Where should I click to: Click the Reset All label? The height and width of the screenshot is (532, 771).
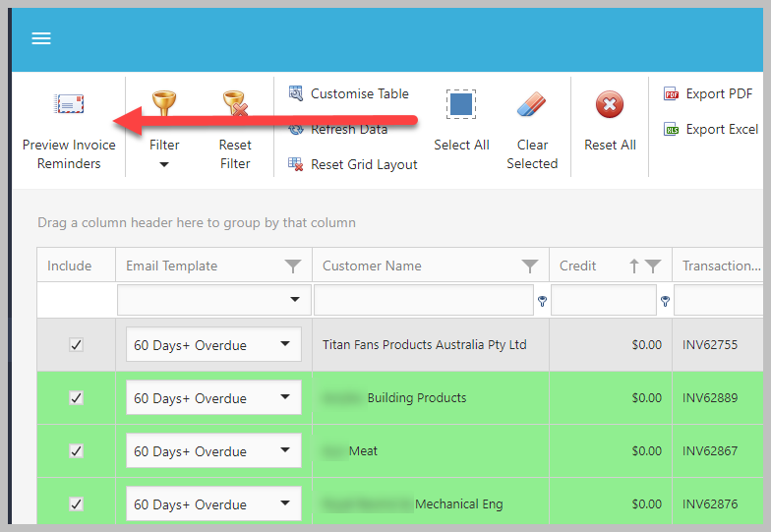[x=610, y=146]
